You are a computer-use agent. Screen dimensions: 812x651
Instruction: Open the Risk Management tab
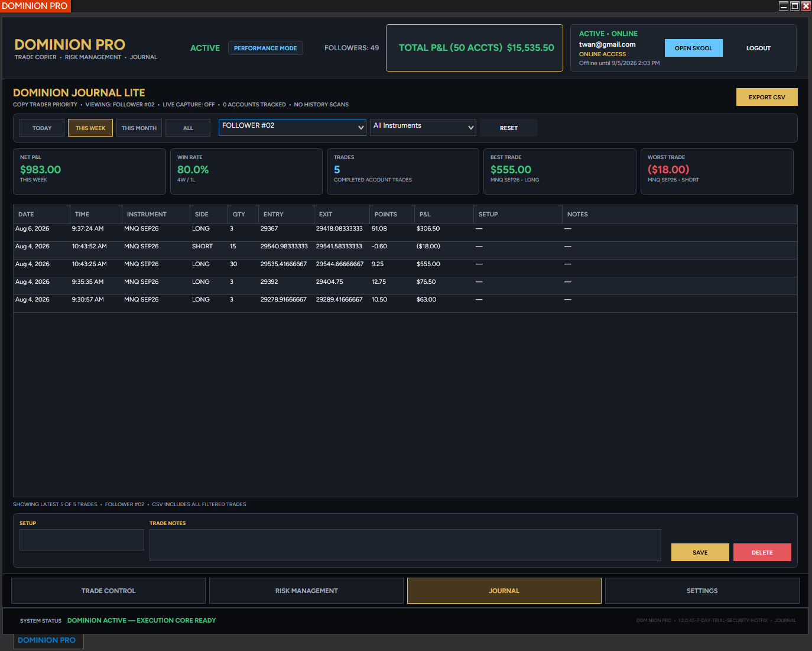click(306, 591)
